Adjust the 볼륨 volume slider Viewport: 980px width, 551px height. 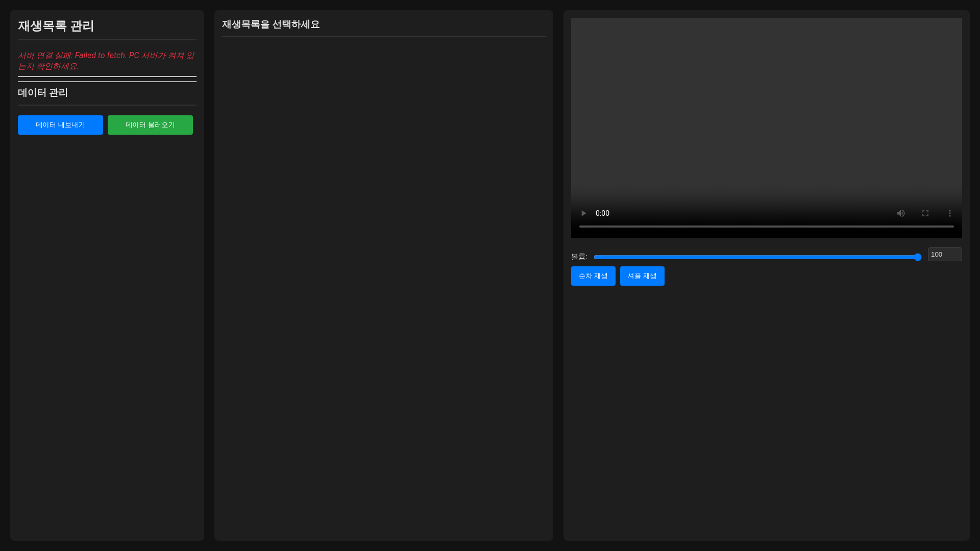[757, 257]
